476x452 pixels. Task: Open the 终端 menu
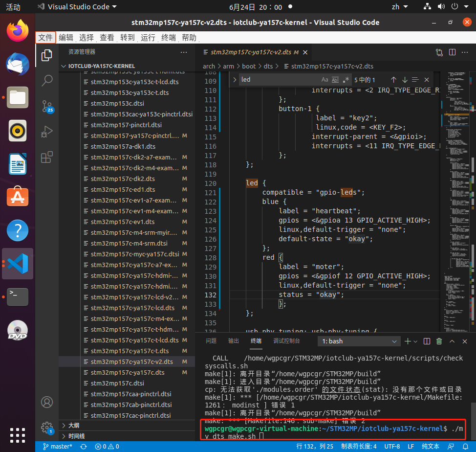point(169,37)
